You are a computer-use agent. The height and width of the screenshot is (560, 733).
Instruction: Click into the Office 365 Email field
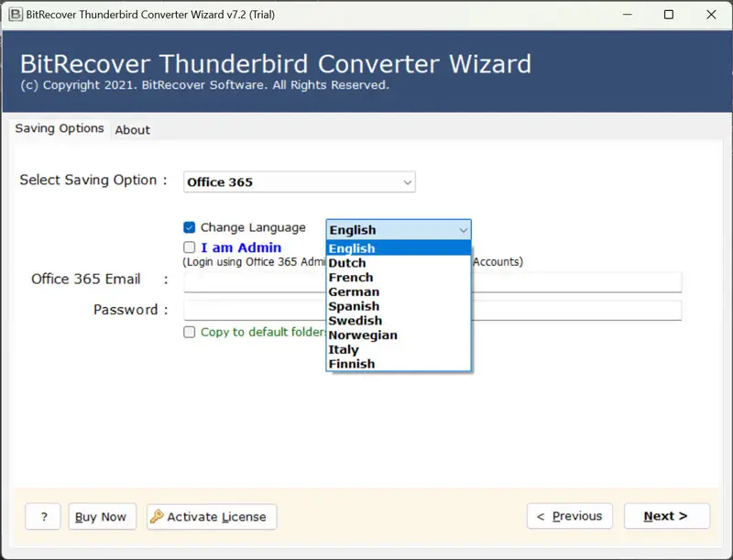tap(577, 282)
